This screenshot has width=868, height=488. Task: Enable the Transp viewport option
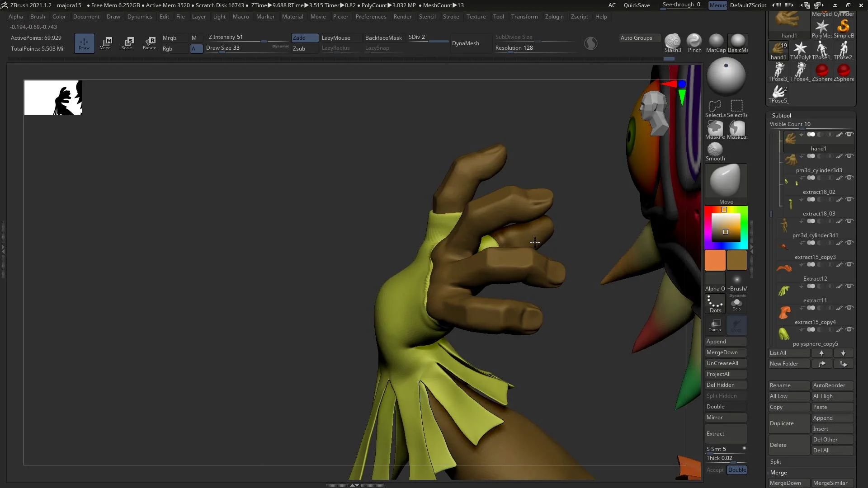(715, 325)
